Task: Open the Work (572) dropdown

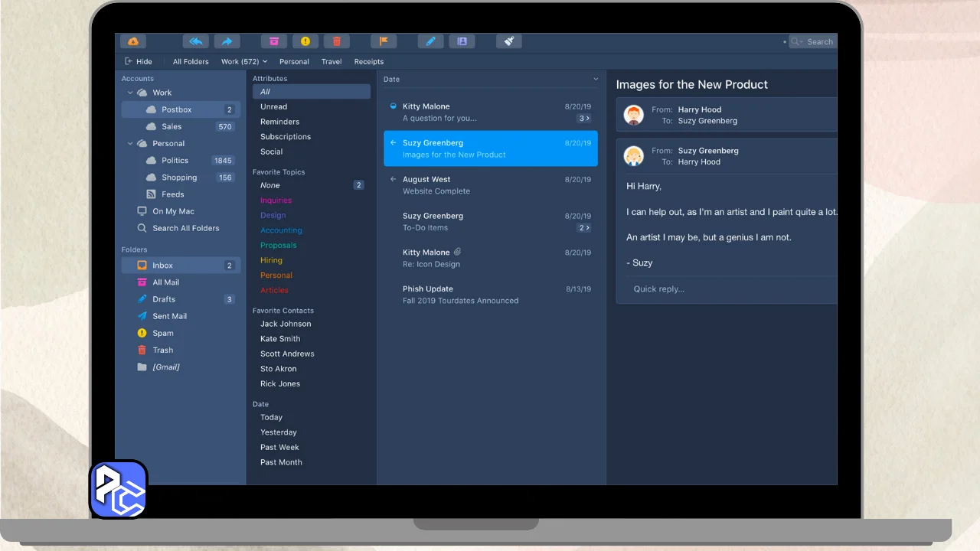Action: [244, 61]
